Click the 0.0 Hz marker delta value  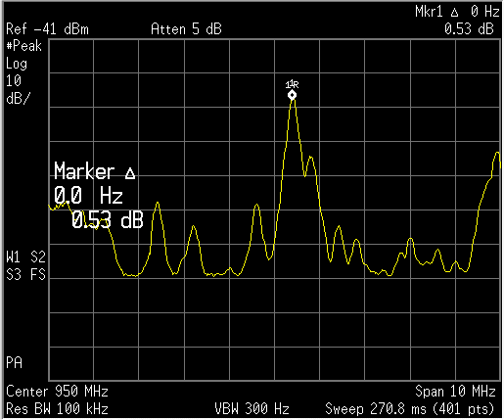pyautogui.click(x=88, y=196)
